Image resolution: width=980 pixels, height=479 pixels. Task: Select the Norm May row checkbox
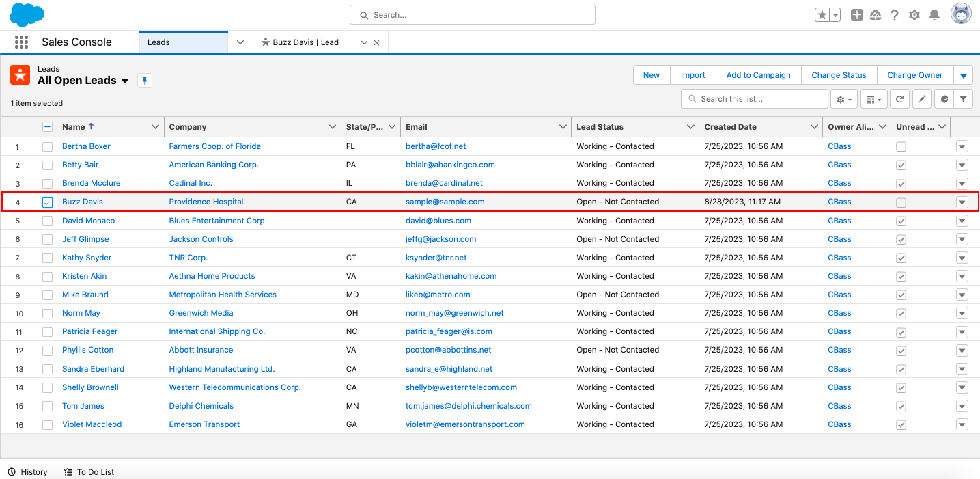pyautogui.click(x=47, y=314)
